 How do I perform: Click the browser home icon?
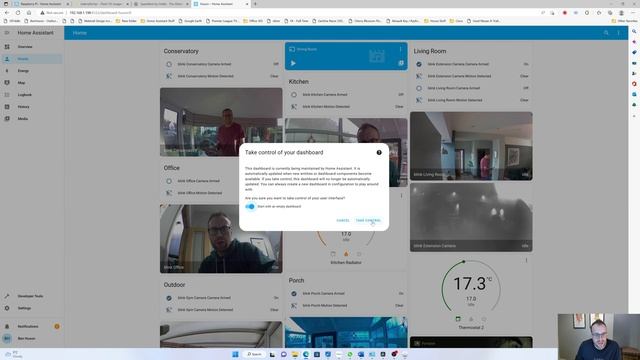point(29,13)
